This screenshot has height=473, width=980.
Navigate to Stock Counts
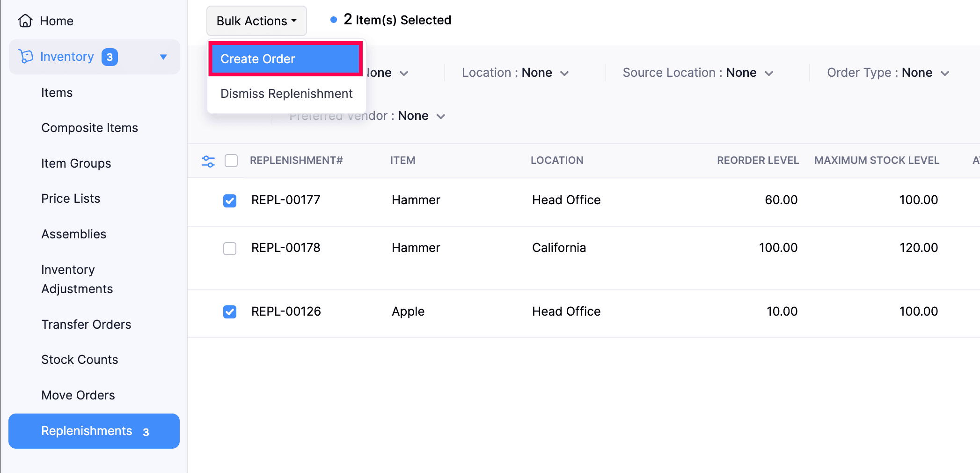tap(80, 359)
